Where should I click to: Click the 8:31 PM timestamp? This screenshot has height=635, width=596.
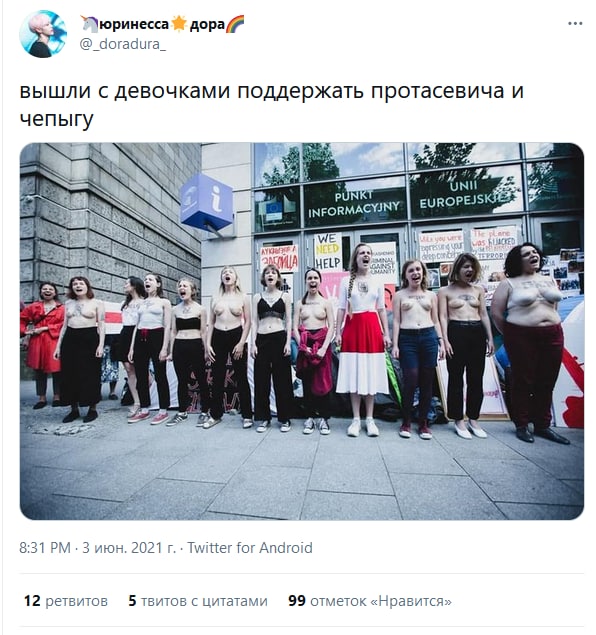45,548
